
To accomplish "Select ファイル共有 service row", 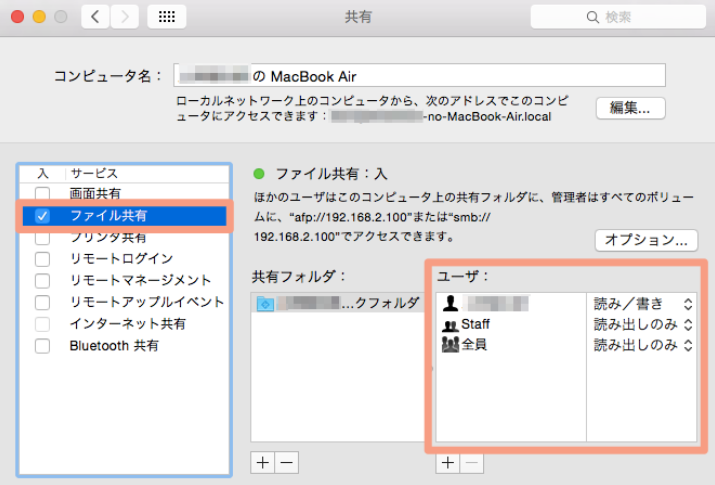I will pos(124,216).
